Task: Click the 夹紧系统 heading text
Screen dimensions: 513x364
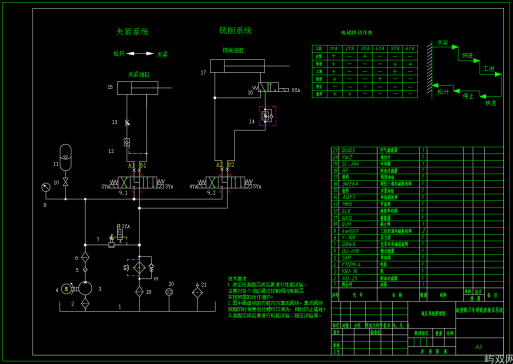Action: pyautogui.click(x=132, y=32)
